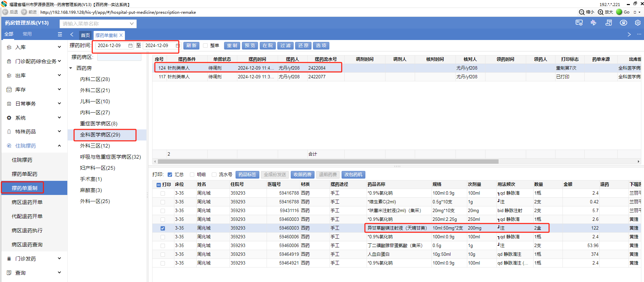Viewport: 644px width, 282px height.
Task: Click the browser back (后退) arrow
Action: pyautogui.click(x=5, y=12)
